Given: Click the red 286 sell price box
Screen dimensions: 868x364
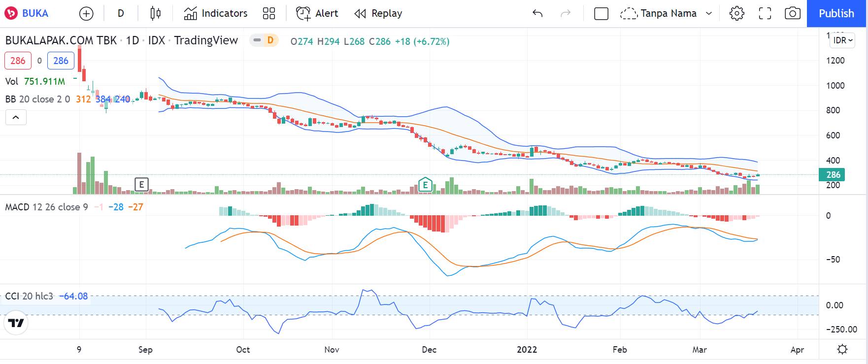Looking at the screenshot, I should (18, 61).
